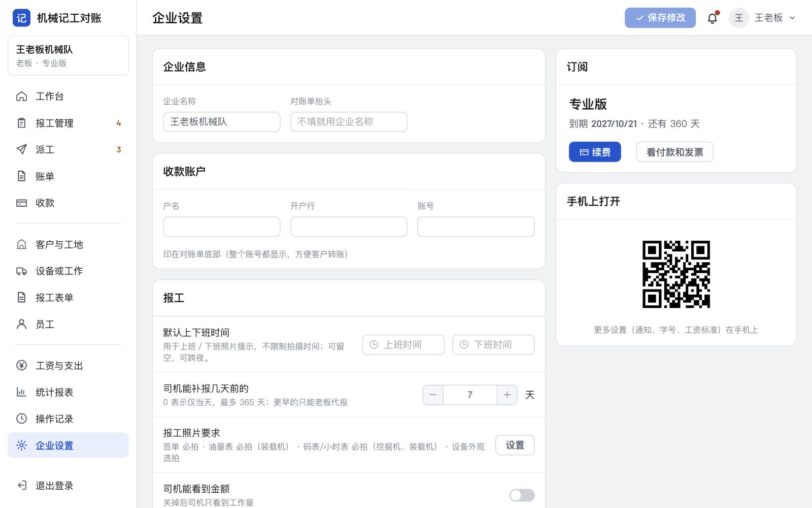Toggle the 司机能看到金额 switch
812x508 pixels.
[x=522, y=495]
